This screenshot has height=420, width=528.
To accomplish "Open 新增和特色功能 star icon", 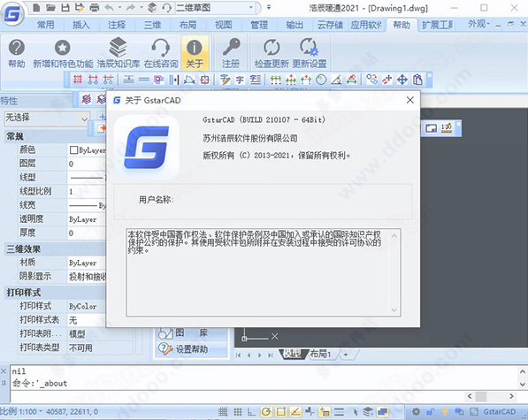I will point(63,53).
